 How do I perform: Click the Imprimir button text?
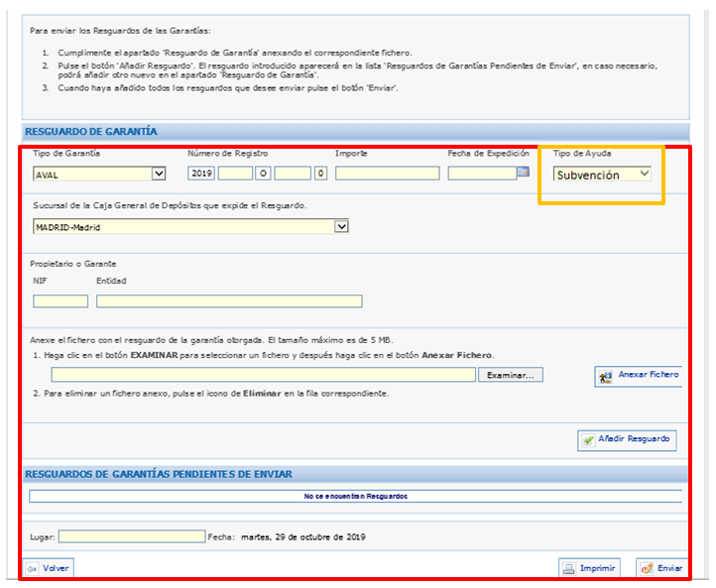point(597,568)
